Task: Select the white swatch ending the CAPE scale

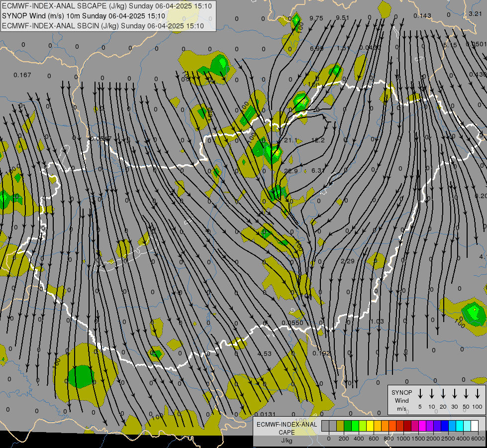Action: [x=475, y=426]
